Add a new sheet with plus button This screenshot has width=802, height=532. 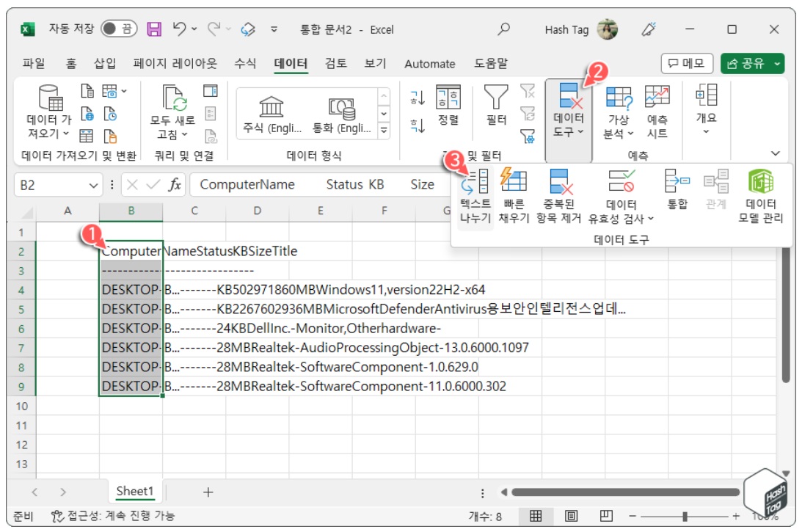click(x=208, y=492)
